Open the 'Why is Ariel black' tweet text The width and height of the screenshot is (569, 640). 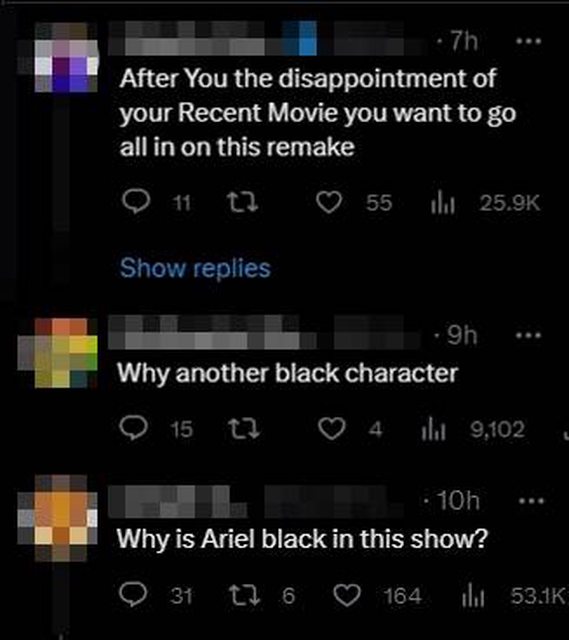tap(302, 539)
